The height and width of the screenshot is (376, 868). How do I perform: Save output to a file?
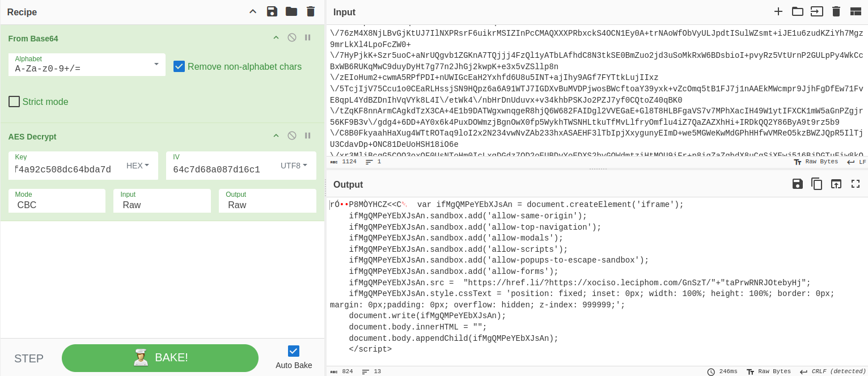798,184
